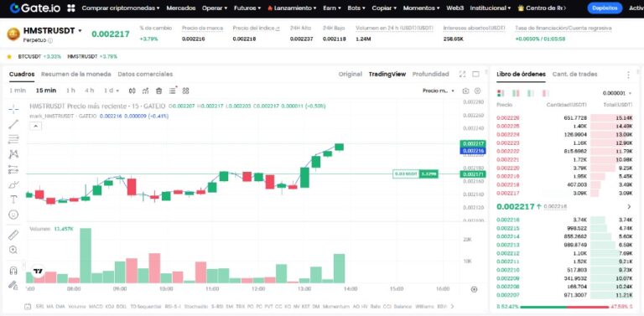Toggle magnet mode on chart
The height and width of the screenshot is (316, 644).
[13, 271]
